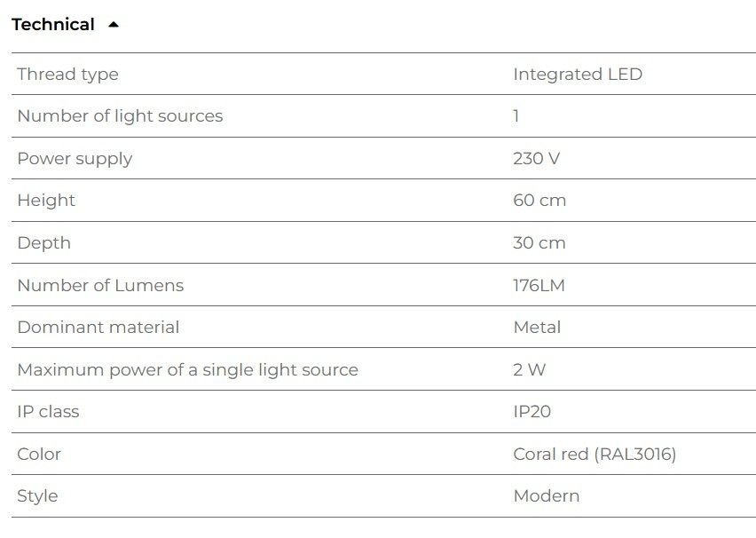Click the Number of Lumens label
The image size is (756, 538).
point(101,285)
